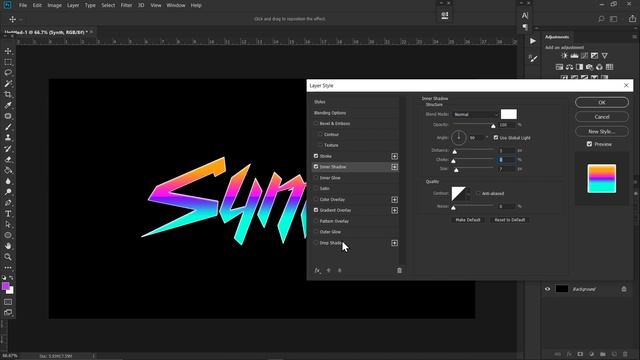Open the Image menu
Viewport: 640px width, 360px height.
point(54,5)
